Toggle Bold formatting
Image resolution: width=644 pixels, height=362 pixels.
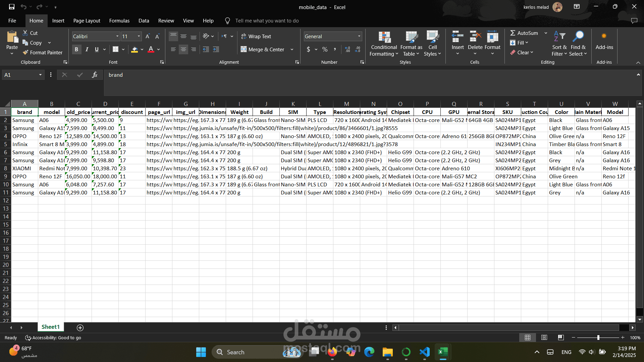click(76, 50)
